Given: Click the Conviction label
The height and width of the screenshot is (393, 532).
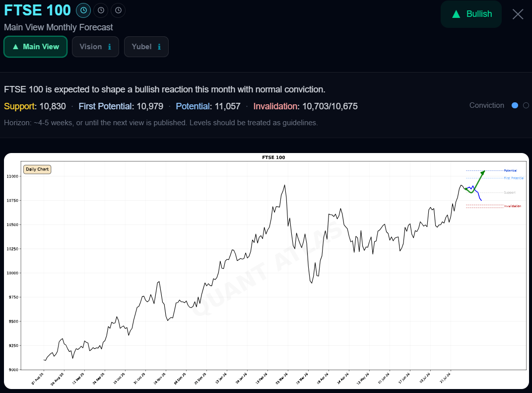Looking at the screenshot, I should pyautogui.click(x=486, y=105).
